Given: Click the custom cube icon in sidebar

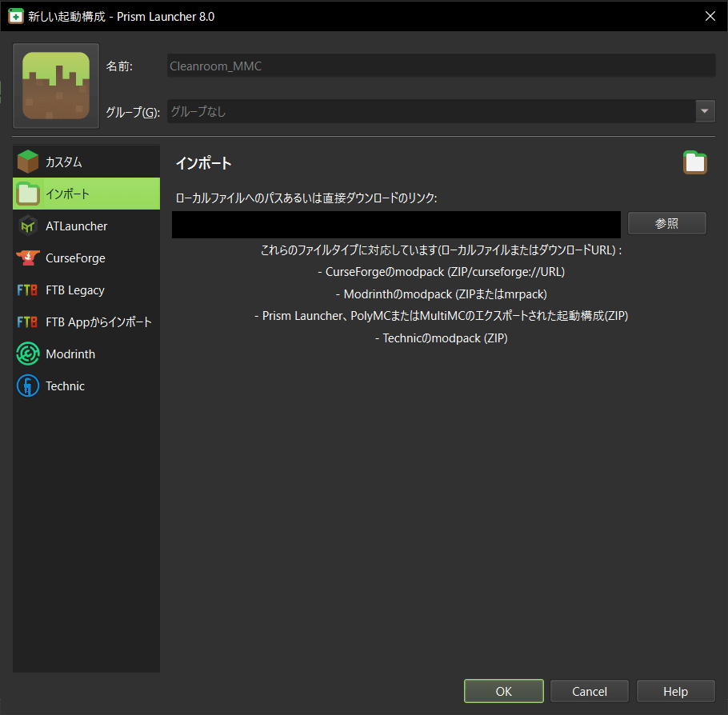Looking at the screenshot, I should tap(28, 162).
